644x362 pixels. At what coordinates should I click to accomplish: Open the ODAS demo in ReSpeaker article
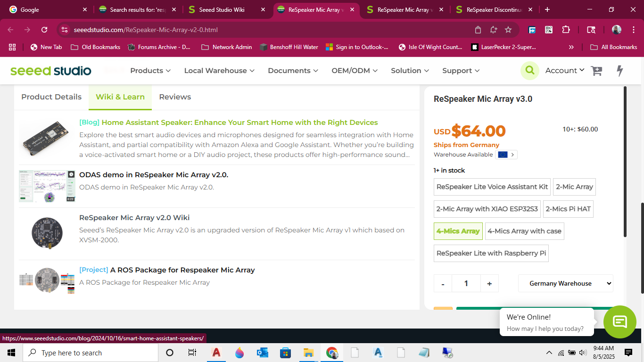154,175
